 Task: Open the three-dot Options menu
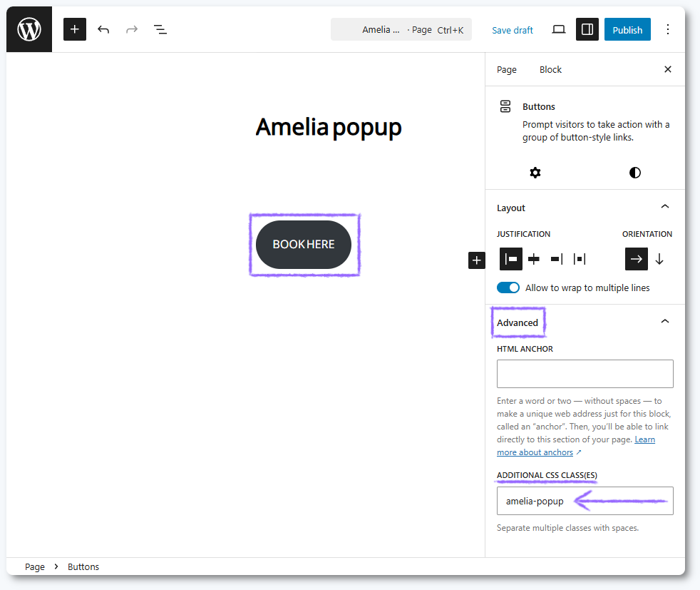668,30
